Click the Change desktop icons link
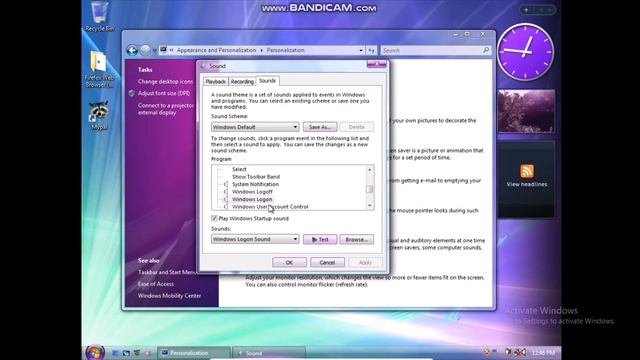The width and height of the screenshot is (640, 360). click(165, 82)
